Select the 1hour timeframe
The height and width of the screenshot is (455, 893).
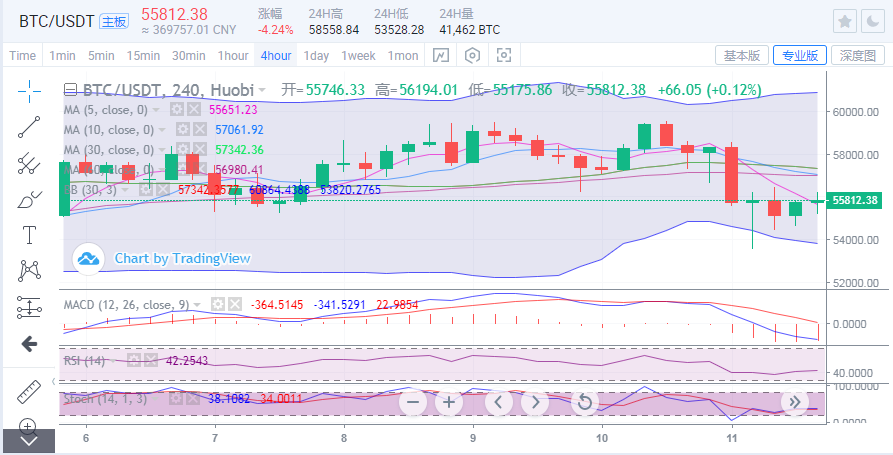point(233,56)
